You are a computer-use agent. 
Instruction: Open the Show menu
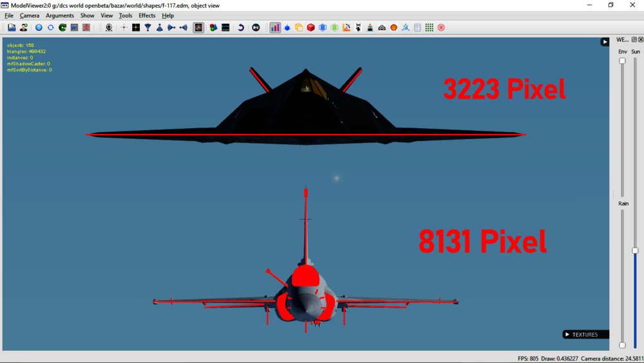point(87,15)
